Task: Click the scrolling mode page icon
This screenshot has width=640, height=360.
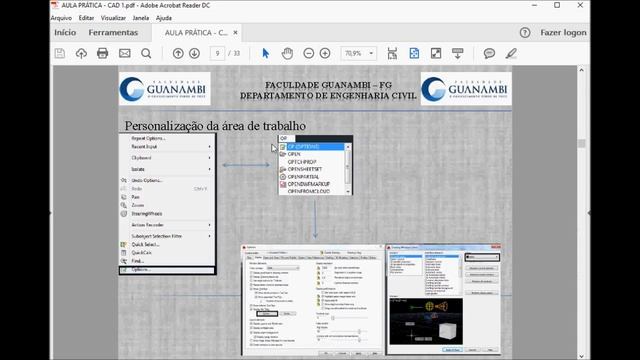Action: click(392, 53)
